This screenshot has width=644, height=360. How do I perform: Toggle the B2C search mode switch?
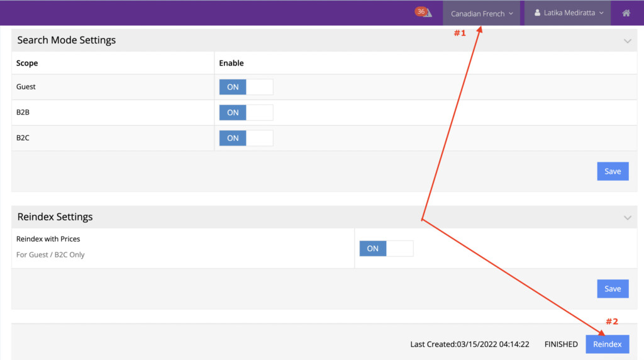click(246, 138)
